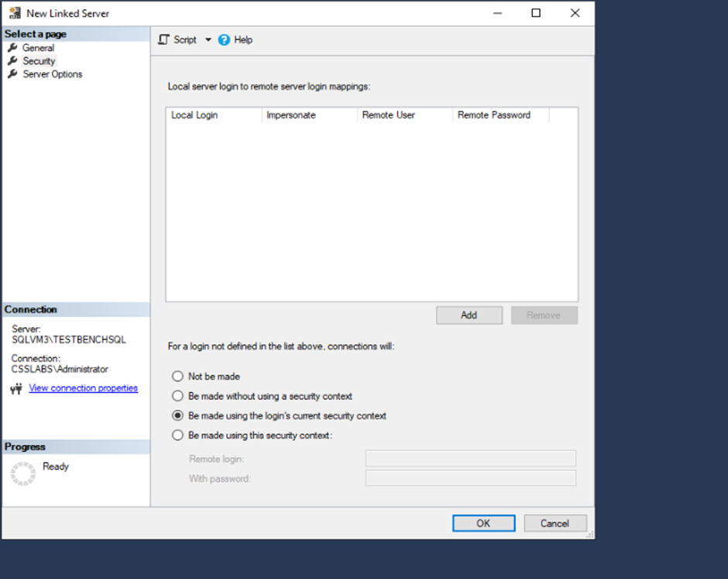Choose 'Be made using this security context'
728x579 pixels.
coord(177,436)
